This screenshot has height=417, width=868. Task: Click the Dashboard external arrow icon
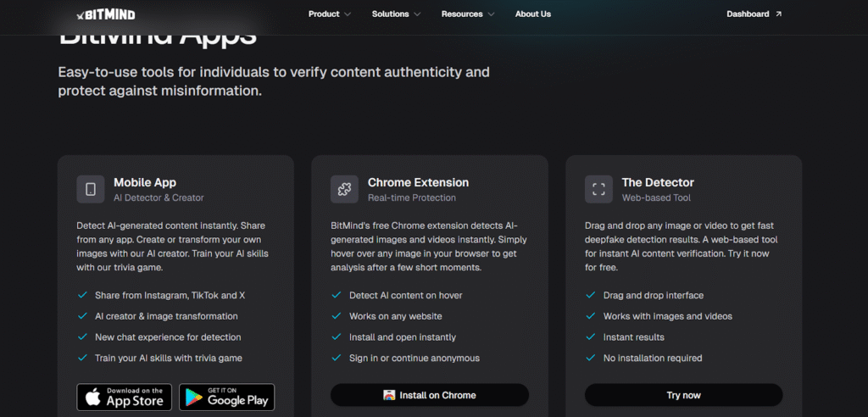[x=779, y=14]
